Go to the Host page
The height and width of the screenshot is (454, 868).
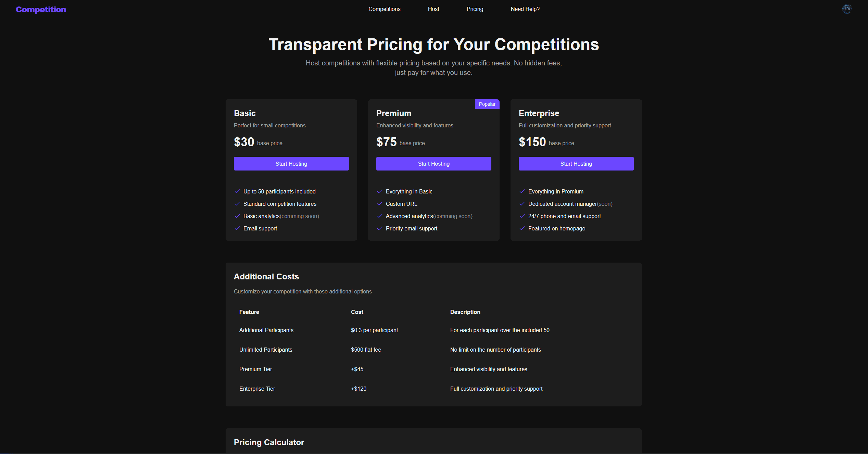click(433, 9)
